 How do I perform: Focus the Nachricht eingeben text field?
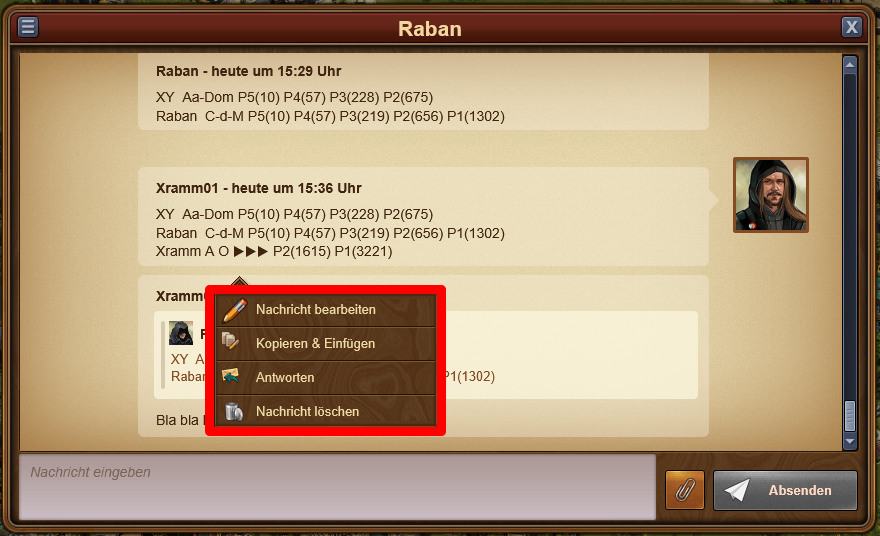point(337,487)
